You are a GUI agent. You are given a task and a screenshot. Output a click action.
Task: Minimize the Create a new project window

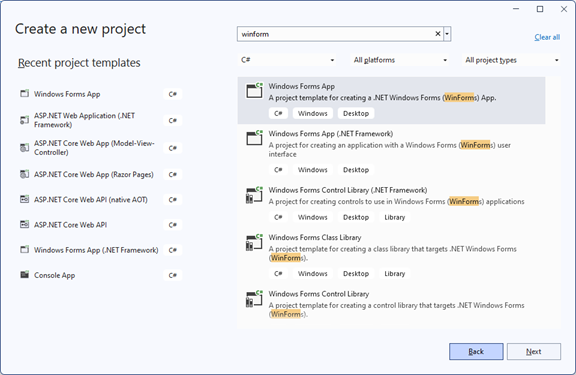(516, 9)
